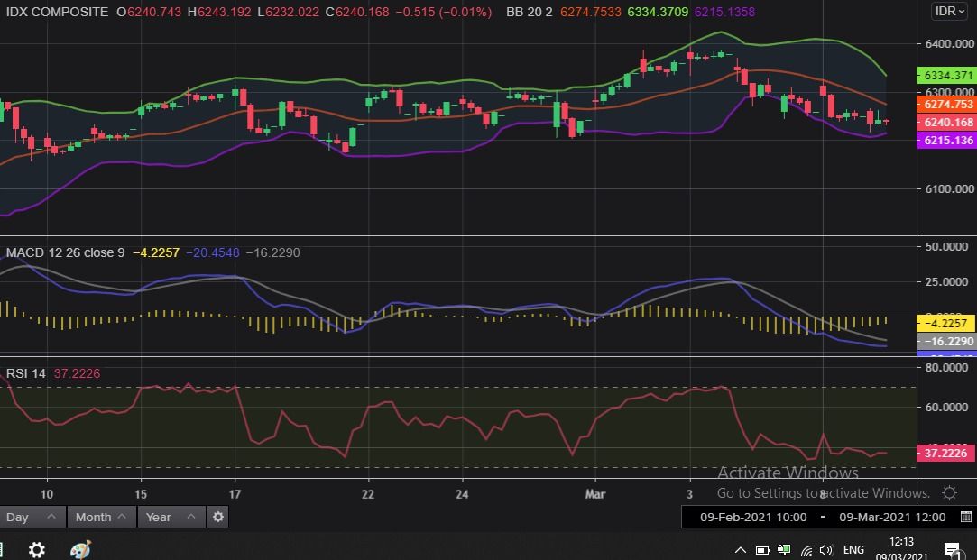The image size is (977, 560).
Task: Show hidden system tray icons
Action: point(741,549)
